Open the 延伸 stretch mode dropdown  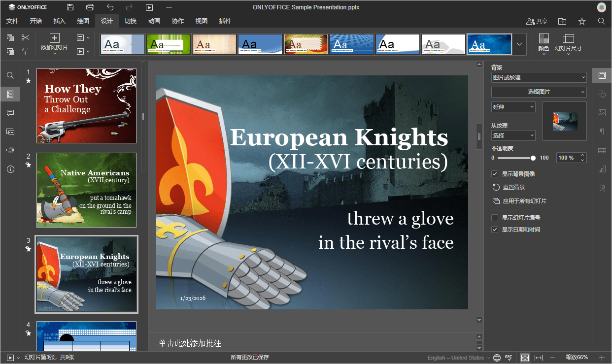pyautogui.click(x=513, y=107)
